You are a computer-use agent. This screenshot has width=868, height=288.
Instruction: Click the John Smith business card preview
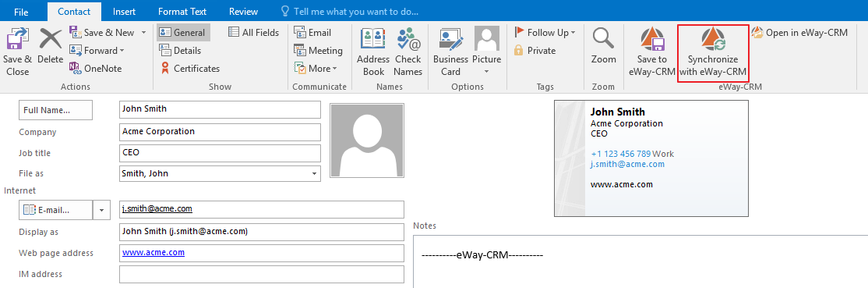pos(651,158)
